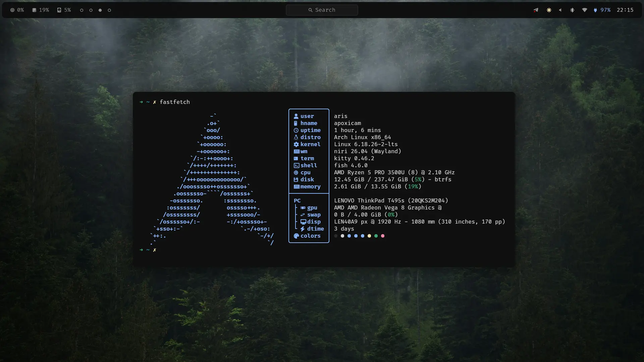Click the uptime clock icon
Image resolution: width=644 pixels, height=362 pixels.
(x=296, y=130)
